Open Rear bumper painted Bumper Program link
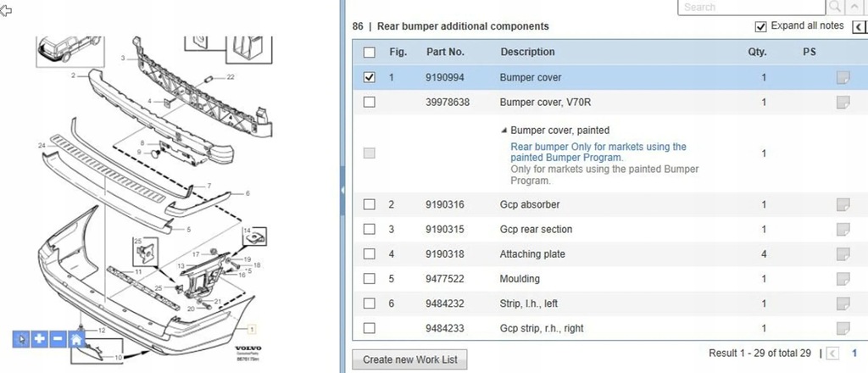The height and width of the screenshot is (373, 868). (x=598, y=153)
